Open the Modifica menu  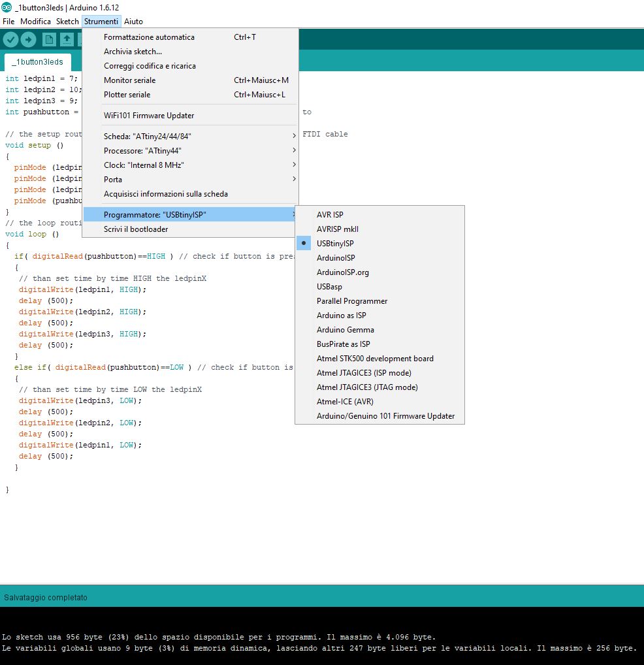[x=36, y=21]
